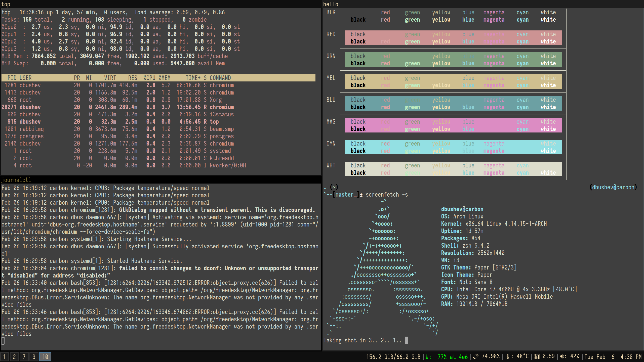Click the load average line in top
Screen dimensions: 644x362
113,12
